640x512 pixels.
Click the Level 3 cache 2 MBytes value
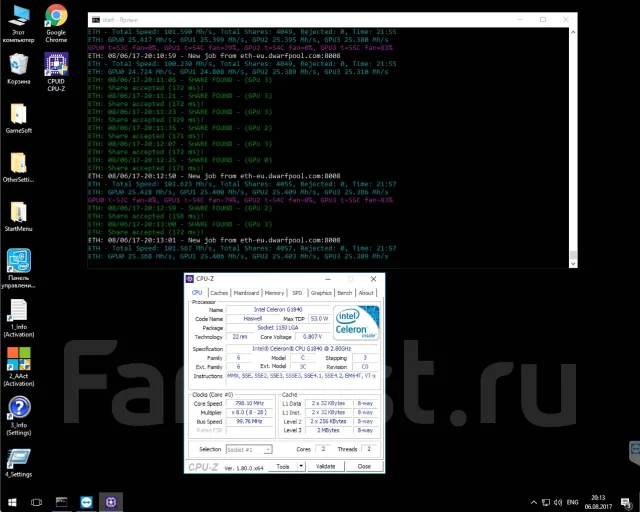pyautogui.click(x=328, y=430)
